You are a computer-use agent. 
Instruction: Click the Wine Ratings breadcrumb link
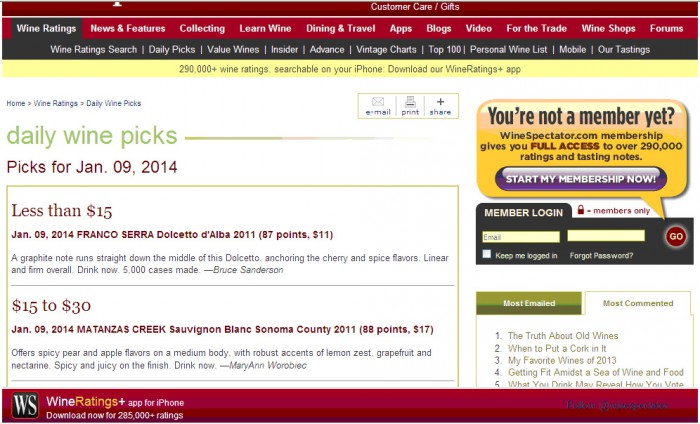(55, 103)
